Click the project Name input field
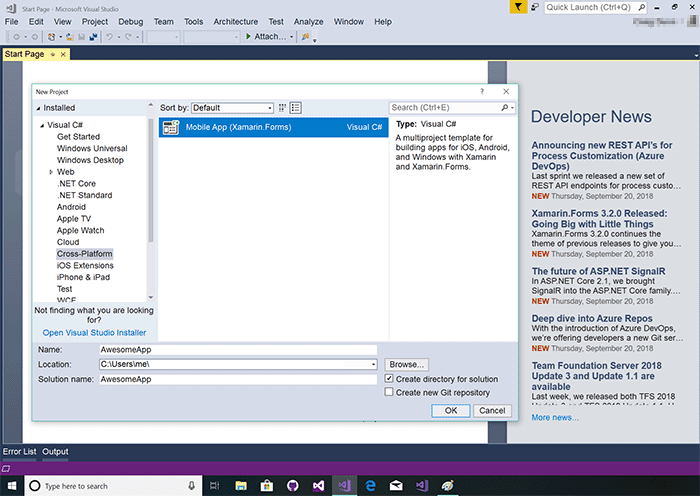 tap(238, 350)
